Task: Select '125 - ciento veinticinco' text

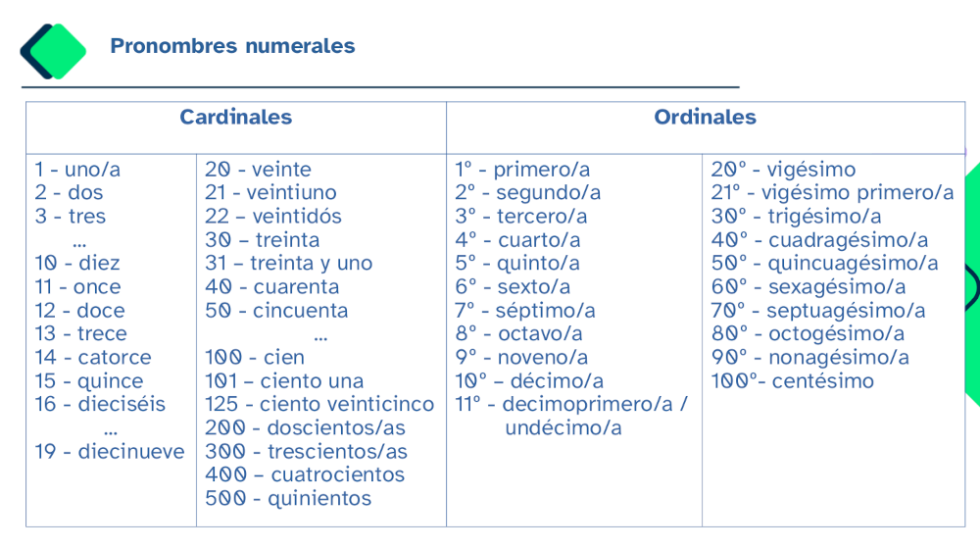Action: point(319,405)
